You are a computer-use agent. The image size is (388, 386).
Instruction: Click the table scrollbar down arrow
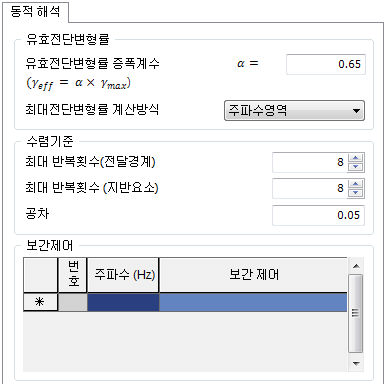tap(356, 363)
